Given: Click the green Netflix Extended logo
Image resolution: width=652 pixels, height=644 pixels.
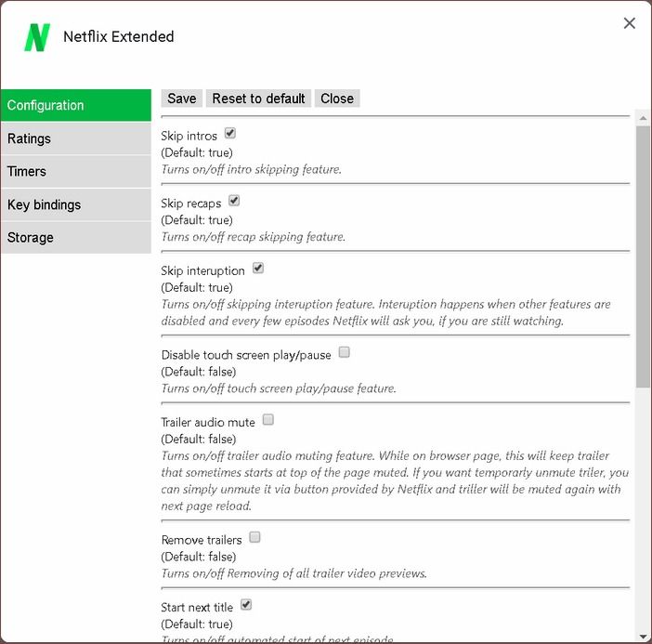Looking at the screenshot, I should point(37,37).
